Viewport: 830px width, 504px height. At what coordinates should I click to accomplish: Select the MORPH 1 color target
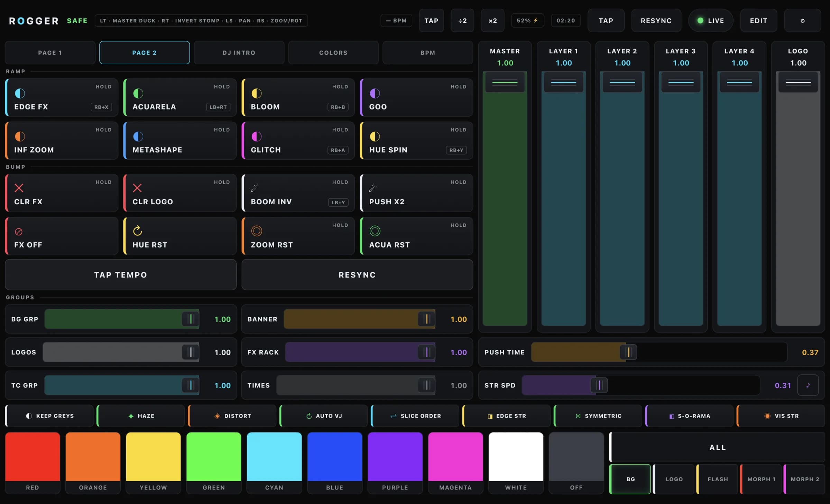coord(760,479)
